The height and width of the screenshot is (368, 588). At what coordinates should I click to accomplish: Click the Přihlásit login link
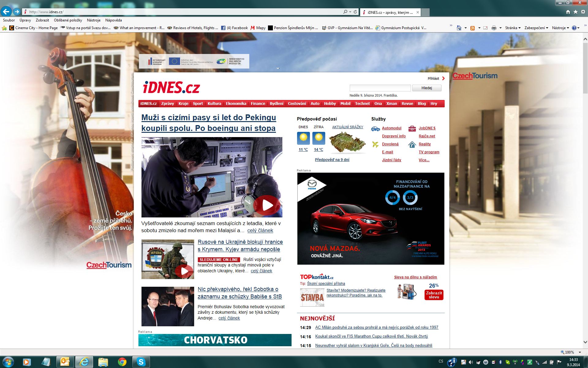point(433,79)
